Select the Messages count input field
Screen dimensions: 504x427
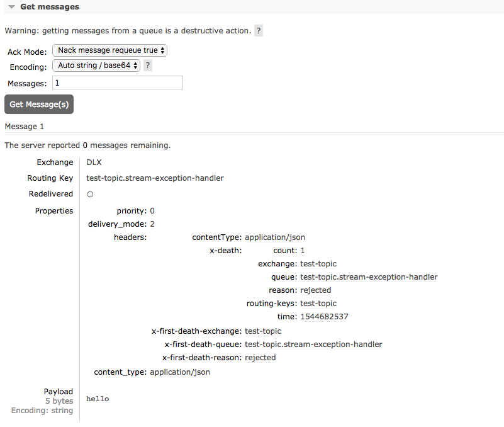click(x=118, y=82)
